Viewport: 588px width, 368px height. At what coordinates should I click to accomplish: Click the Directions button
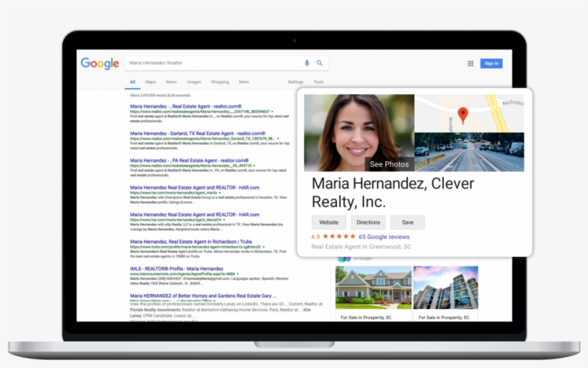[369, 222]
